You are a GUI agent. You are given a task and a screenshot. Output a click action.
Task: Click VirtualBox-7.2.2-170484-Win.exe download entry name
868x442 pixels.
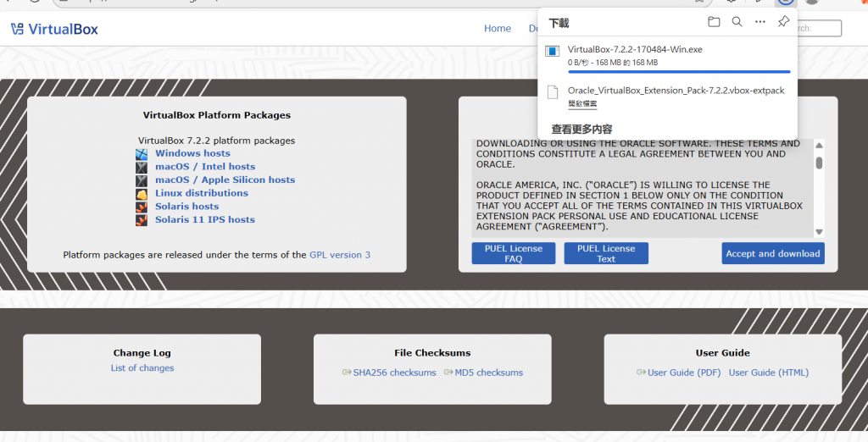click(x=635, y=49)
